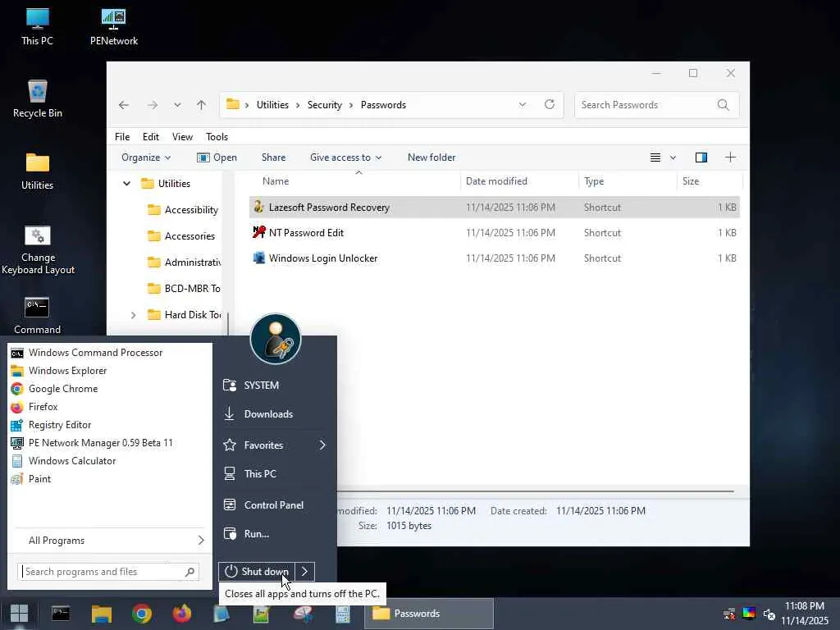Change view layout icon
This screenshot has height=630, width=840.
point(655,157)
